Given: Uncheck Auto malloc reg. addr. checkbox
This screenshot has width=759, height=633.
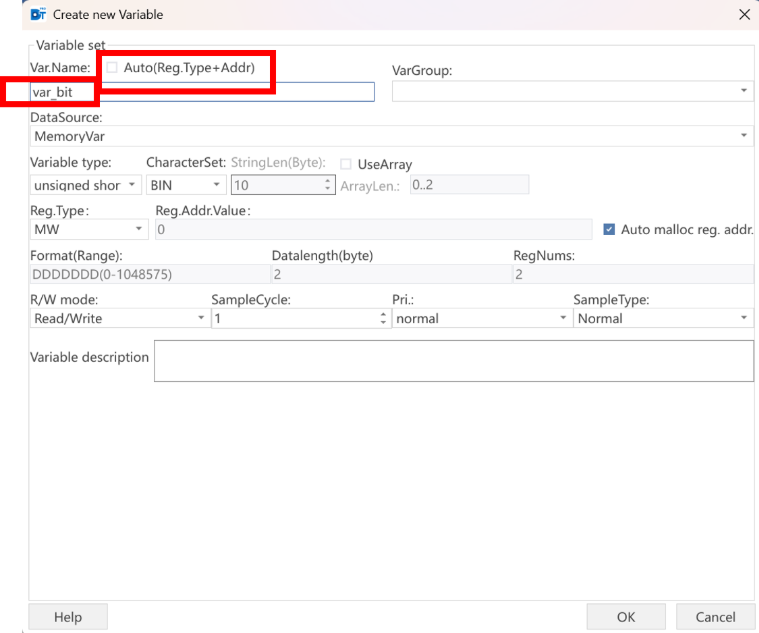Looking at the screenshot, I should point(609,229).
